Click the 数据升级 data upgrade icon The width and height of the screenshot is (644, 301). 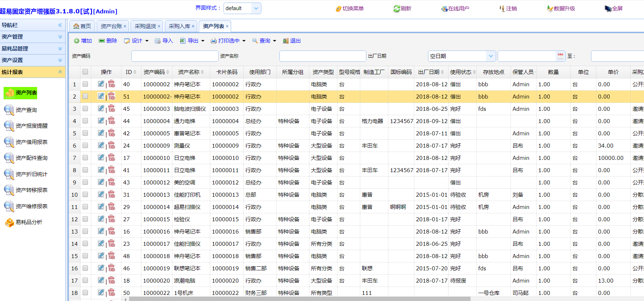(550, 9)
